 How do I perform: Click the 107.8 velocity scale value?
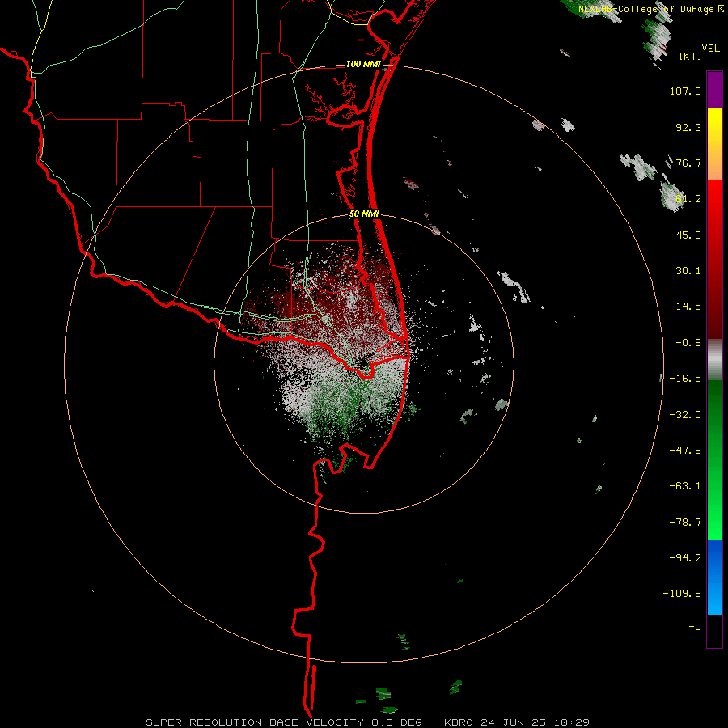point(685,91)
